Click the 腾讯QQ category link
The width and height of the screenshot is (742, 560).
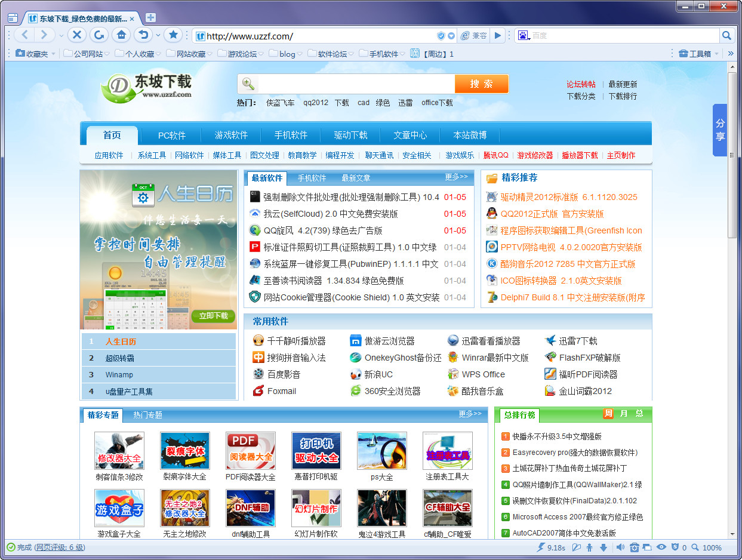pyautogui.click(x=495, y=155)
